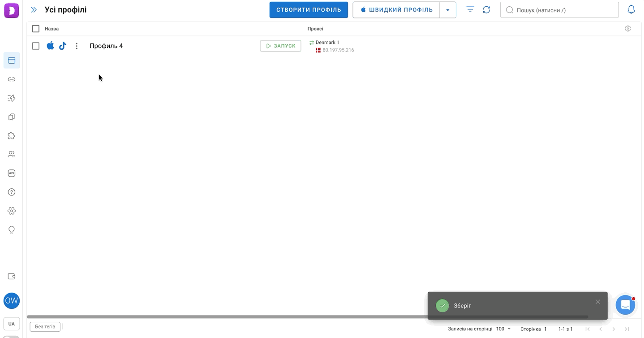Image resolution: width=644 pixels, height=338 pixels.
Task: Expand the quick profile dropdown arrow
Action: (x=448, y=10)
